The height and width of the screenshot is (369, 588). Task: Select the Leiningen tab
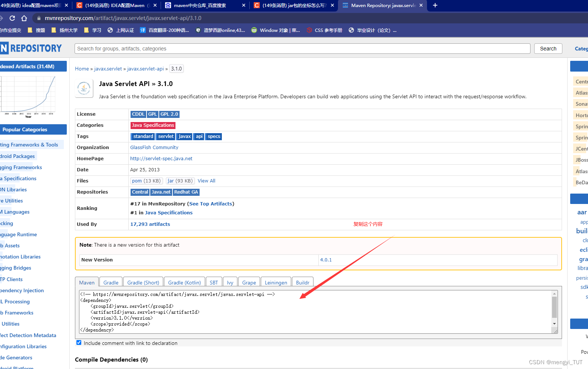276,282
